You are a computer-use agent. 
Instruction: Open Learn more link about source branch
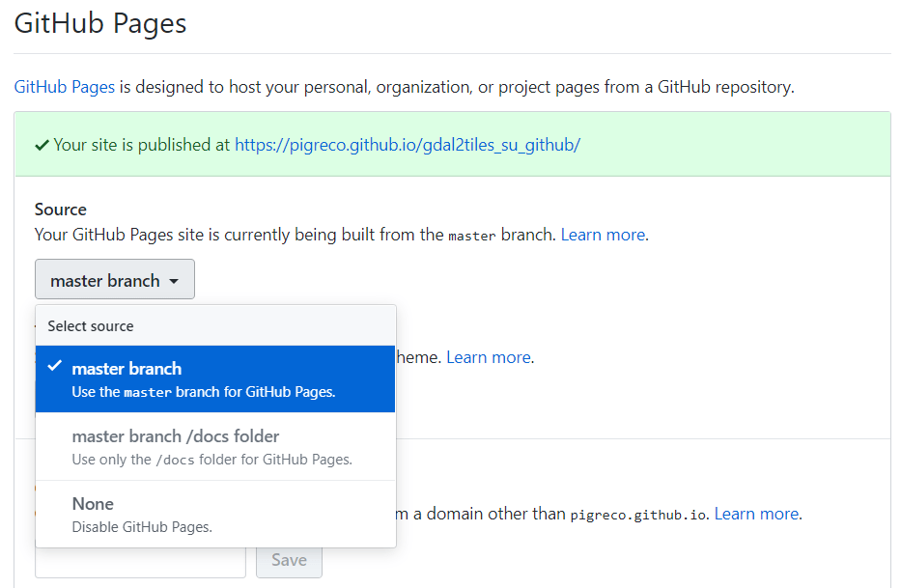[x=604, y=235]
